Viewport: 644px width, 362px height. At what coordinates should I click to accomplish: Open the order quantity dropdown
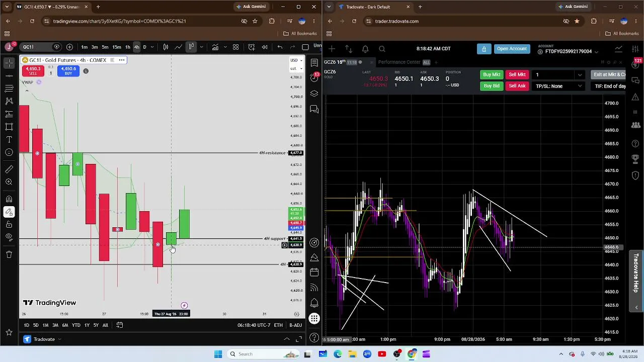(x=580, y=75)
